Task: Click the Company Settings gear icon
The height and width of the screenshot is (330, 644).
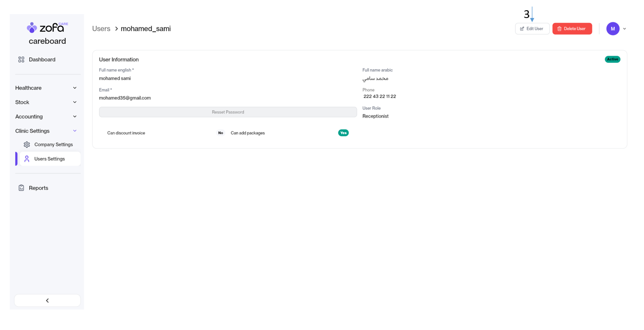Action: point(27,145)
